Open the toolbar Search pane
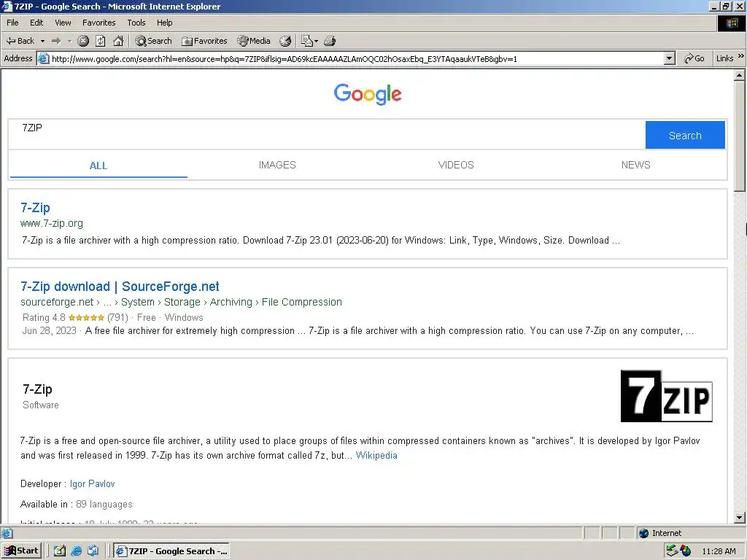747x560 pixels. (153, 41)
